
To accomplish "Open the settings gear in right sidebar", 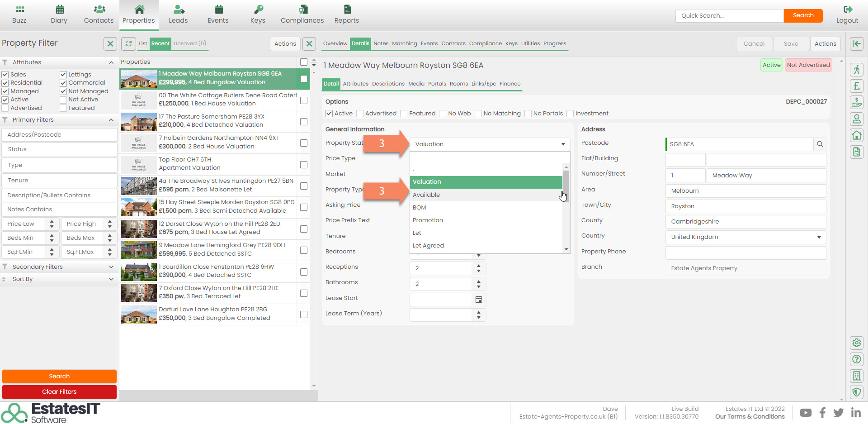I will point(856,343).
